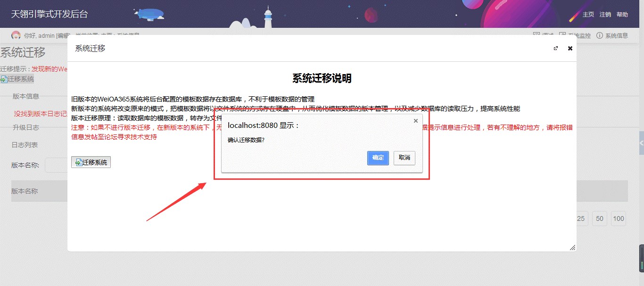Image resolution: width=644 pixels, height=286 pixels.
Task: Open the 系统信息 info panel via its icon
Action: point(599,35)
